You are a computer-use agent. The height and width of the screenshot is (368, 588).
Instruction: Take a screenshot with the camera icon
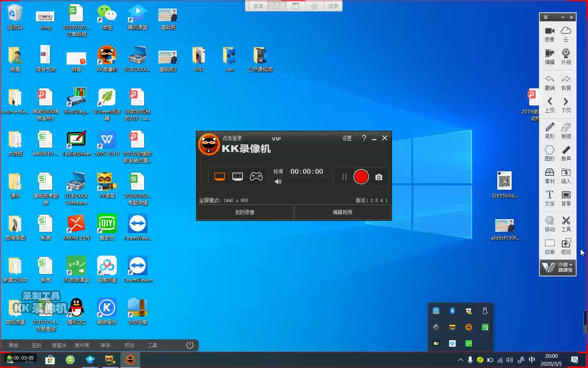pyautogui.click(x=379, y=177)
